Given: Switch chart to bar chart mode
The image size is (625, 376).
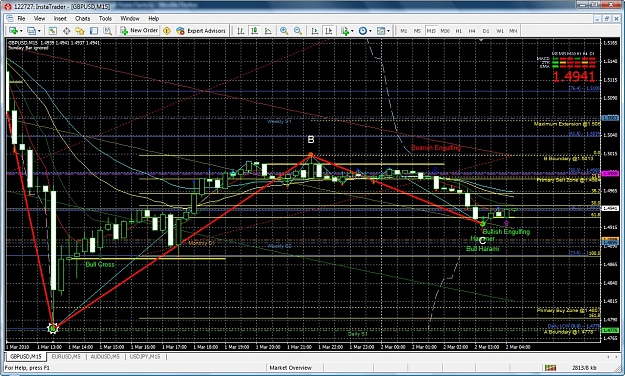Looking at the screenshot, I should [x=240, y=31].
